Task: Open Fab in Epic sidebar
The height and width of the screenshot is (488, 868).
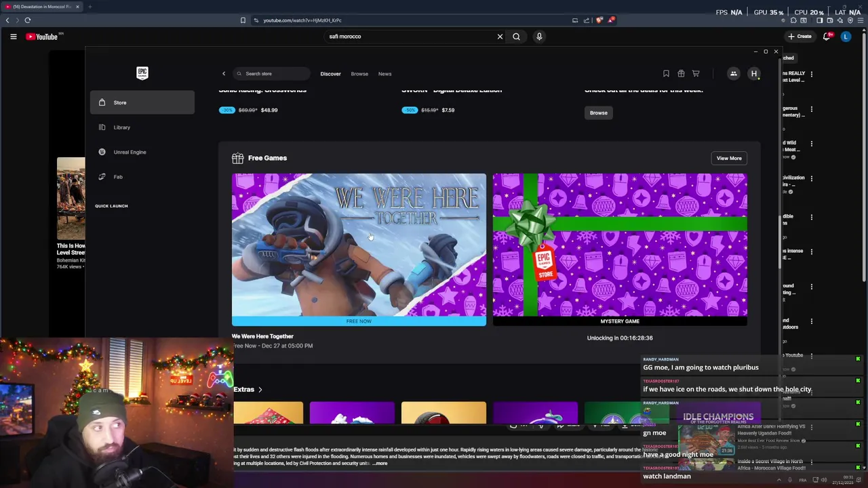Action: pyautogui.click(x=142, y=177)
